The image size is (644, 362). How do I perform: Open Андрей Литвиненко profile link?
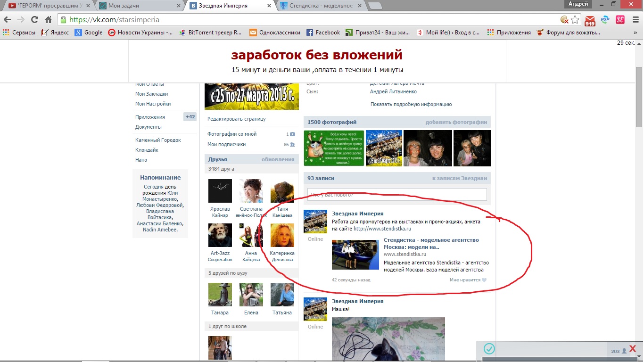[393, 91]
